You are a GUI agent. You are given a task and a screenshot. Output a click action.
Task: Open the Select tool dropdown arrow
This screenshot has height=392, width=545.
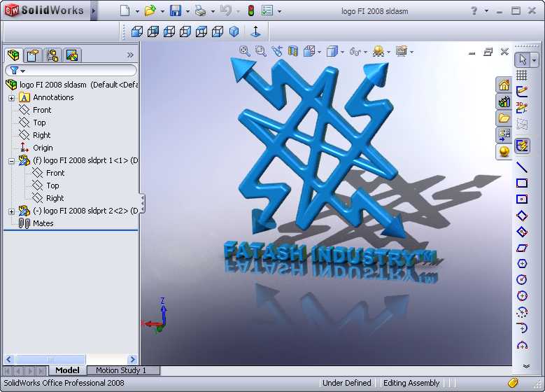click(x=535, y=59)
